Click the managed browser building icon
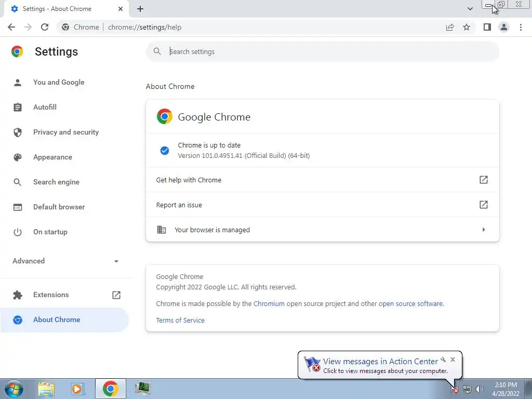 [x=162, y=230]
